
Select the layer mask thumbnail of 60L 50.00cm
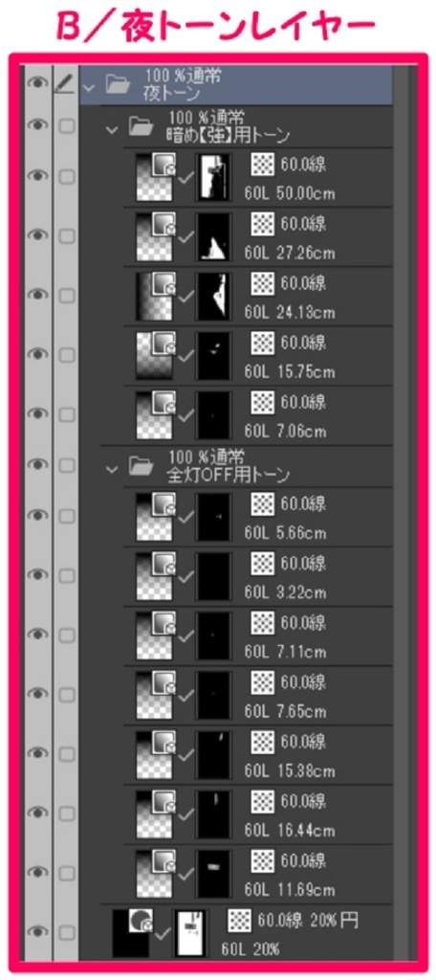213,176
